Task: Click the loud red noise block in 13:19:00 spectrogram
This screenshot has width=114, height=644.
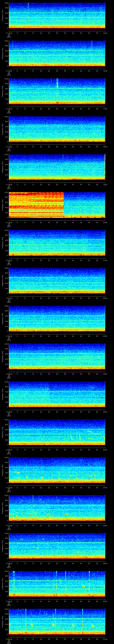Action: tap(36, 205)
